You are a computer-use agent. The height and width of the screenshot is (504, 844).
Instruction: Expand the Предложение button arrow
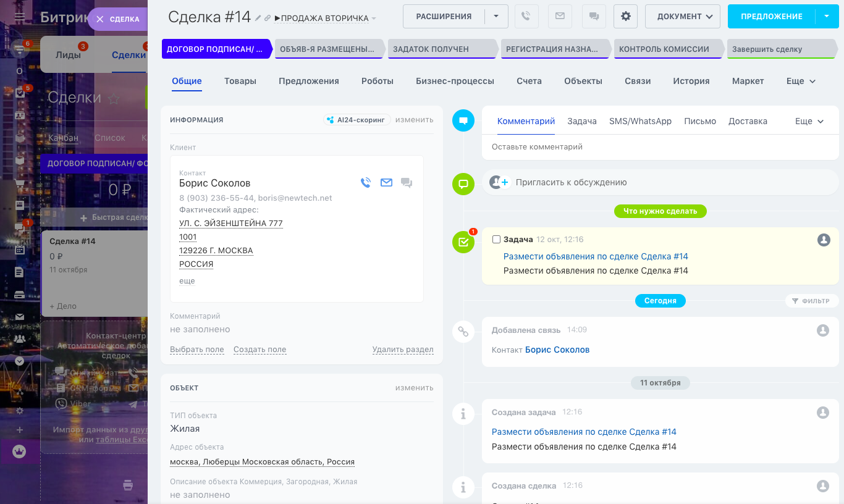[x=827, y=17]
